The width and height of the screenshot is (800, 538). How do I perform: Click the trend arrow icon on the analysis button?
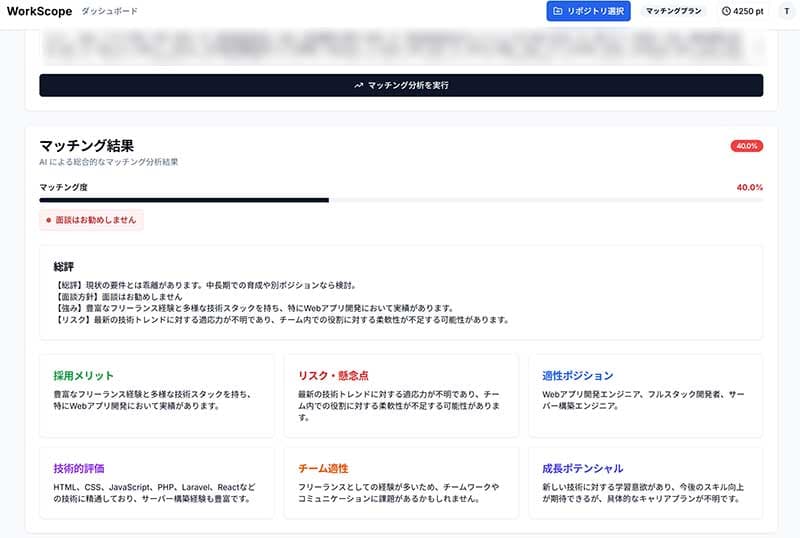358,85
